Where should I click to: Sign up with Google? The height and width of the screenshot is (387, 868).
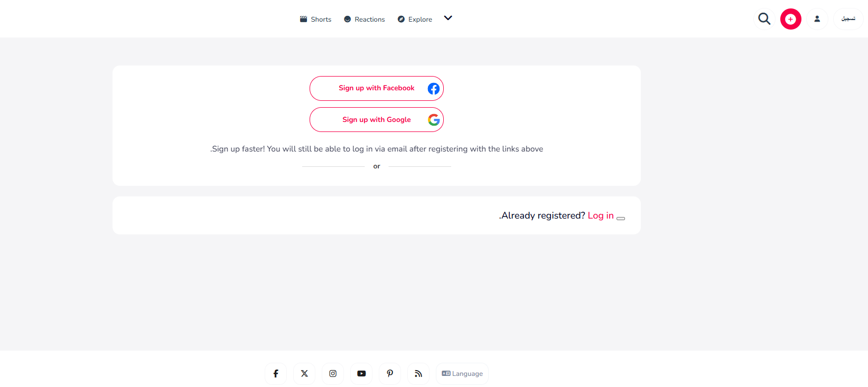(376, 120)
